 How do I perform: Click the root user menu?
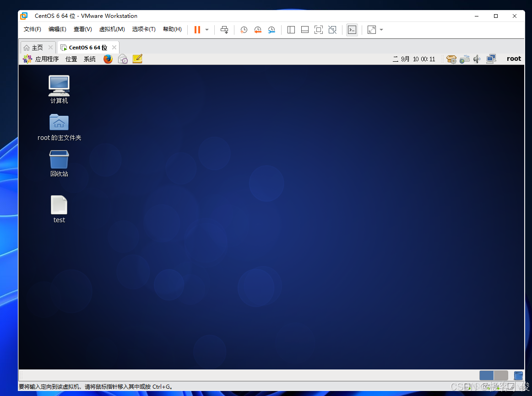click(x=514, y=59)
